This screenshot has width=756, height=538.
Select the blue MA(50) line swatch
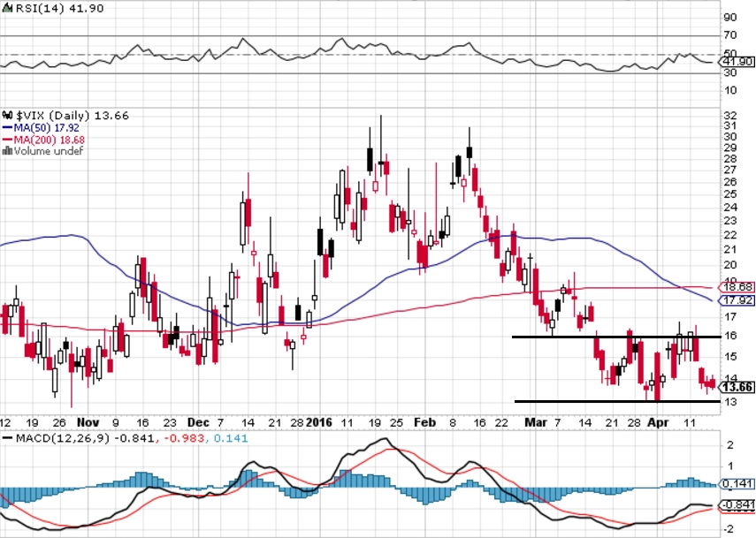click(x=7, y=128)
